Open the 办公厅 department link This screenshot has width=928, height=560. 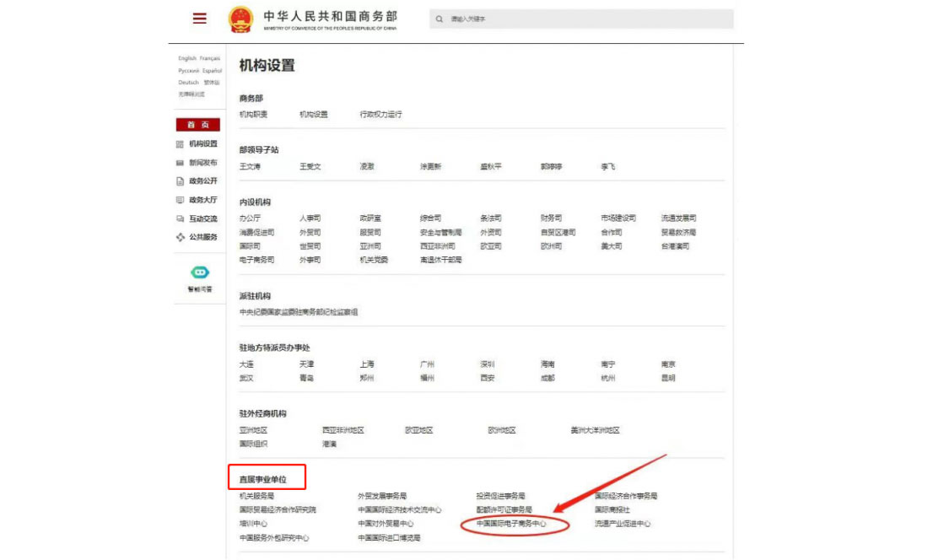250,218
